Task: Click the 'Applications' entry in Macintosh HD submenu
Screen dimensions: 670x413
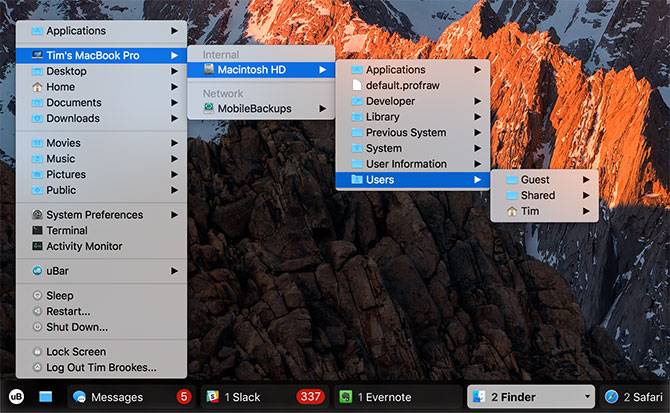Action: click(413, 70)
